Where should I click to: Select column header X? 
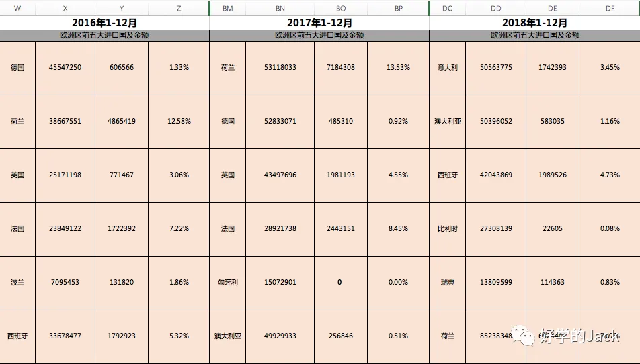pos(65,9)
